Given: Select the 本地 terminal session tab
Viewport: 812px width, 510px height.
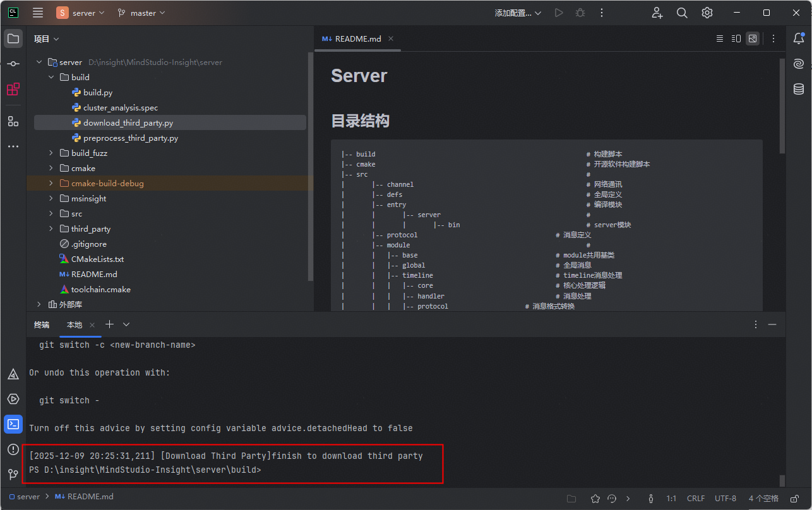Looking at the screenshot, I should coord(75,324).
